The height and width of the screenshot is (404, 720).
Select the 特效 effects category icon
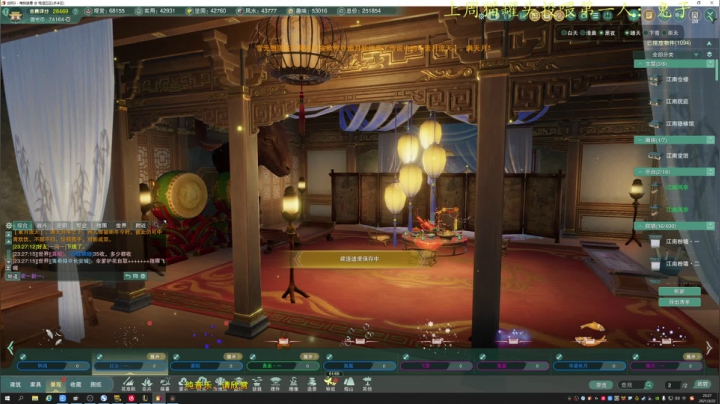330,384
